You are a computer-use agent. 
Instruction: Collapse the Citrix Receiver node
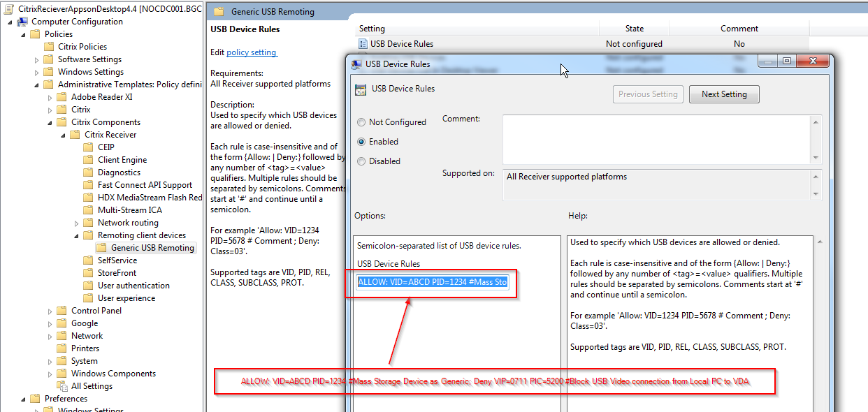63,135
